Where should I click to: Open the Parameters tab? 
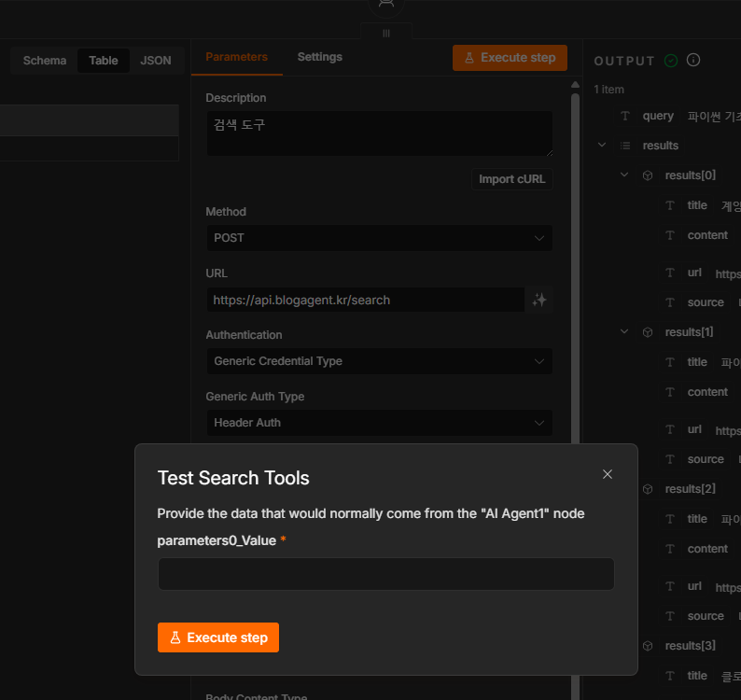[x=237, y=57]
